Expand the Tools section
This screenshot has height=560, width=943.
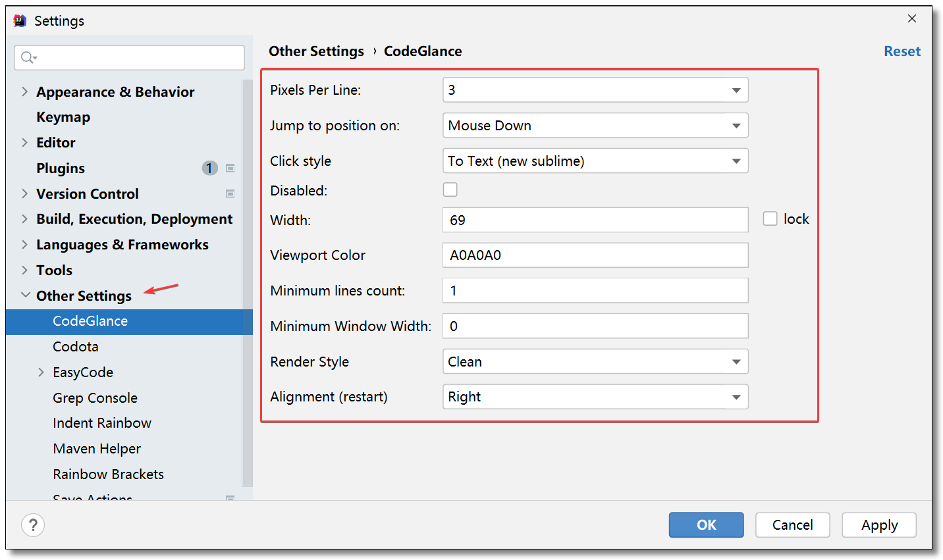pos(24,270)
